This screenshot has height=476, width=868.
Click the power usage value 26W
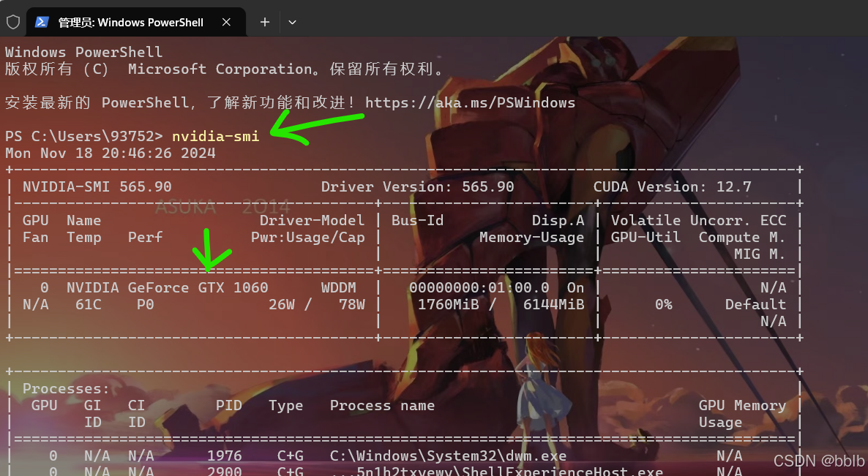281,305
